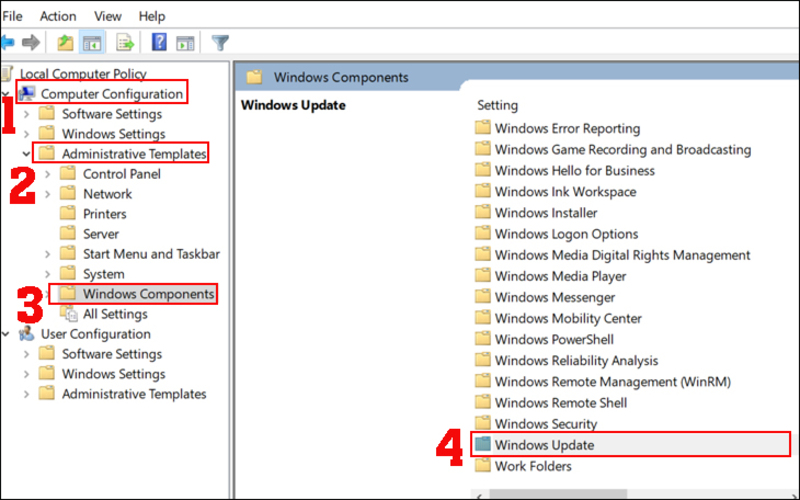Collapse the User Configuration node
800x500 pixels.
pos(6,334)
